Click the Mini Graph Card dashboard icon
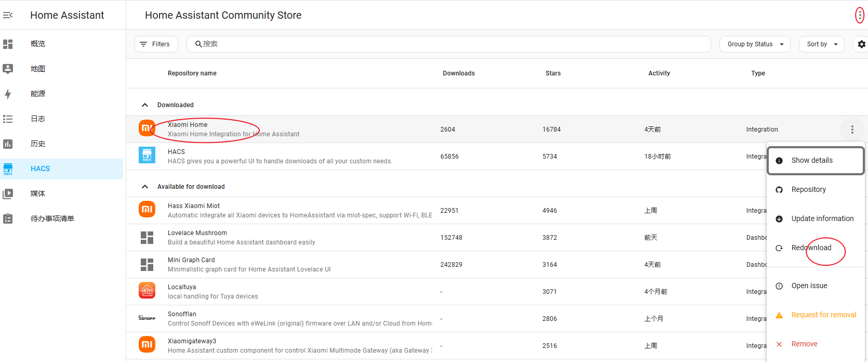The width and height of the screenshot is (868, 362). click(x=147, y=265)
